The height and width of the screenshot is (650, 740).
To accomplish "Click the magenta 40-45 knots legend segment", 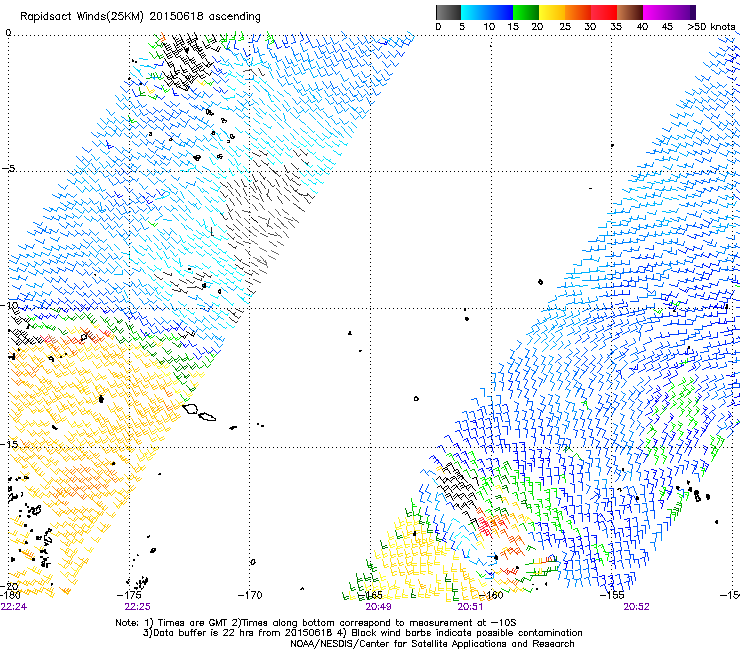I will tap(656, 12).
